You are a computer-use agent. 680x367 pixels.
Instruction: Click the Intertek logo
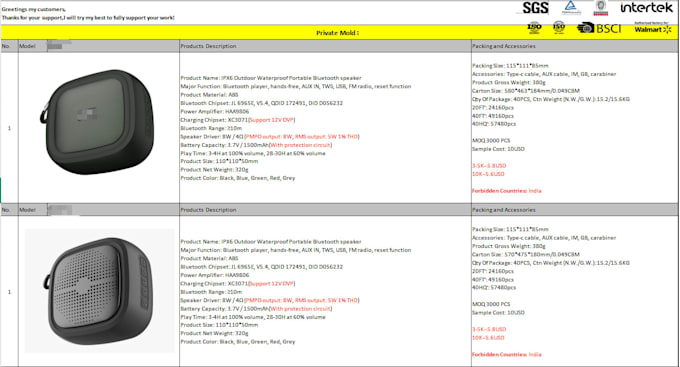pos(646,7)
